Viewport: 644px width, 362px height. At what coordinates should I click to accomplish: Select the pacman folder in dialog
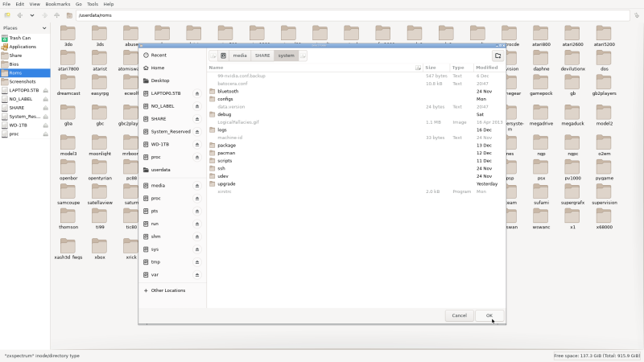pyautogui.click(x=356, y=153)
